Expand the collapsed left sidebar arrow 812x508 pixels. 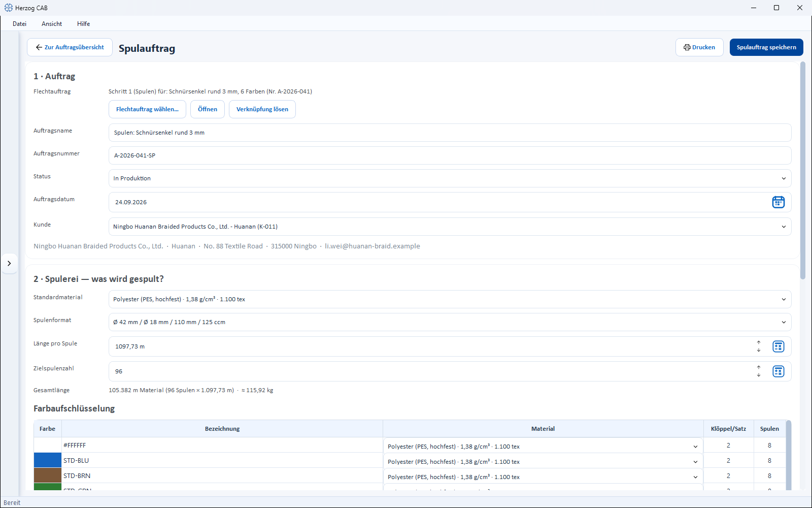point(9,263)
